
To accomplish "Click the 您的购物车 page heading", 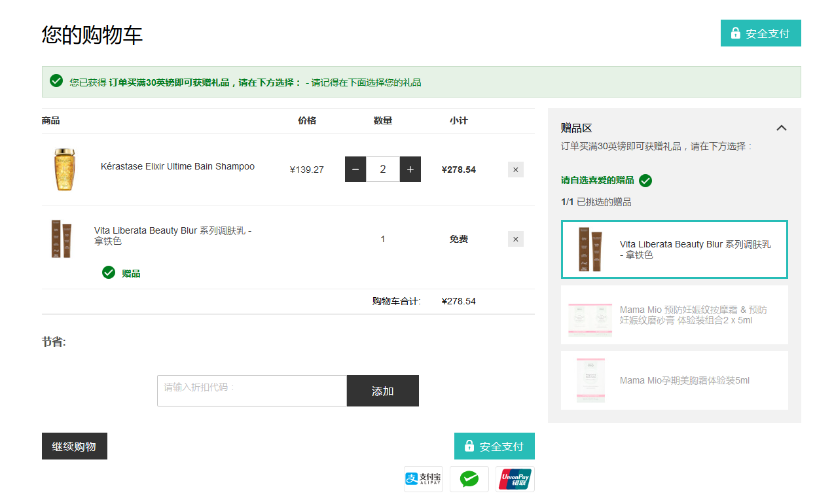I will 92,35.
